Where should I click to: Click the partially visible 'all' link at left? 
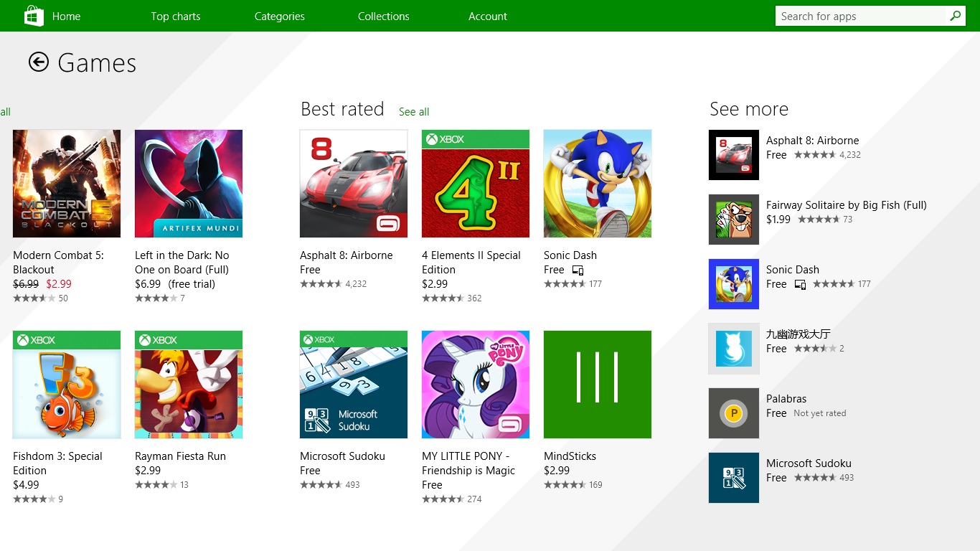pos(5,112)
